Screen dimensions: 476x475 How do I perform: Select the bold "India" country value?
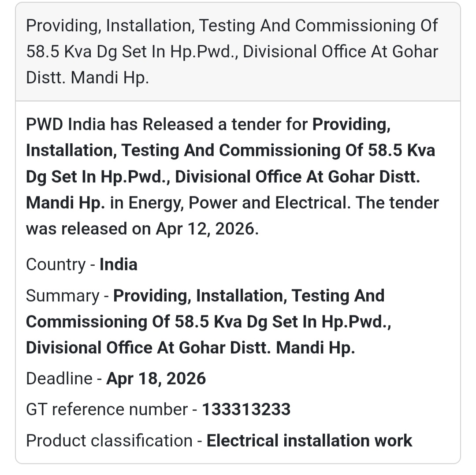119,264
